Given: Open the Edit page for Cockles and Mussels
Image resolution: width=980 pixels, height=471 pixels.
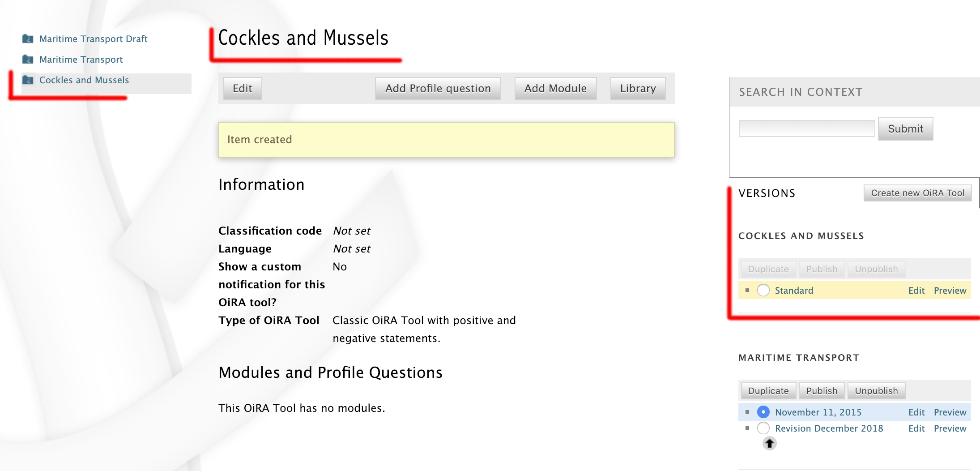Looking at the screenshot, I should (242, 88).
